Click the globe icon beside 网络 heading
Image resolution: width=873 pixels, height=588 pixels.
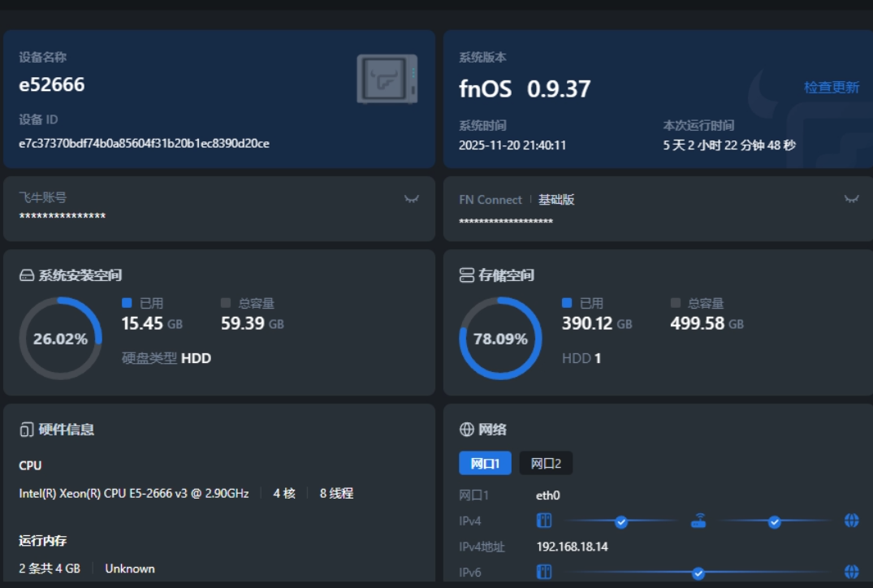click(467, 430)
